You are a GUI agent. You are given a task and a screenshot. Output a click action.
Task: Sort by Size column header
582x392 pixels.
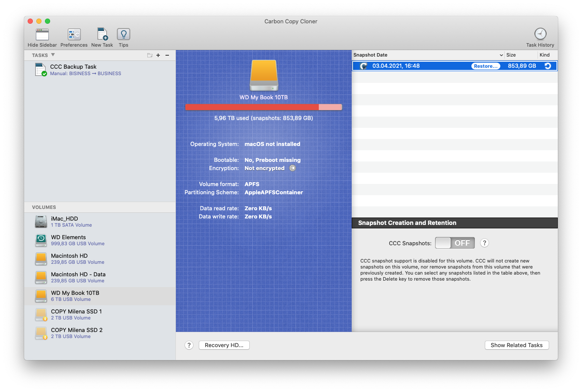click(x=521, y=55)
